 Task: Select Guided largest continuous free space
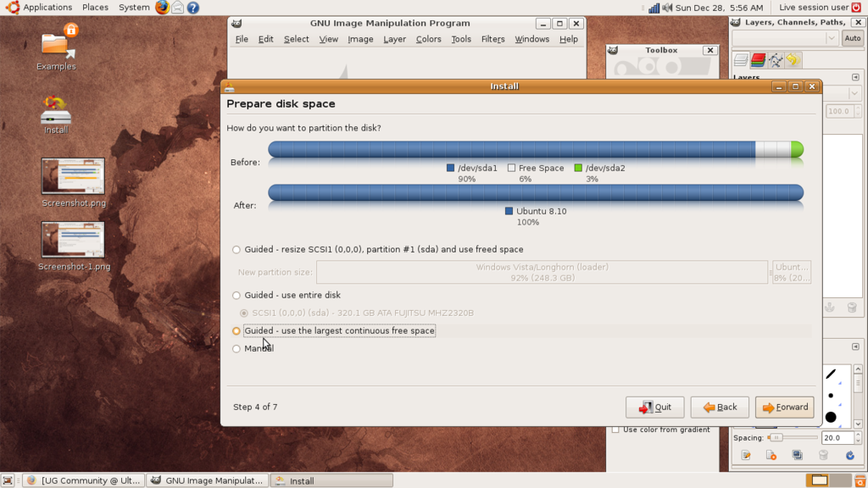[236, 331]
